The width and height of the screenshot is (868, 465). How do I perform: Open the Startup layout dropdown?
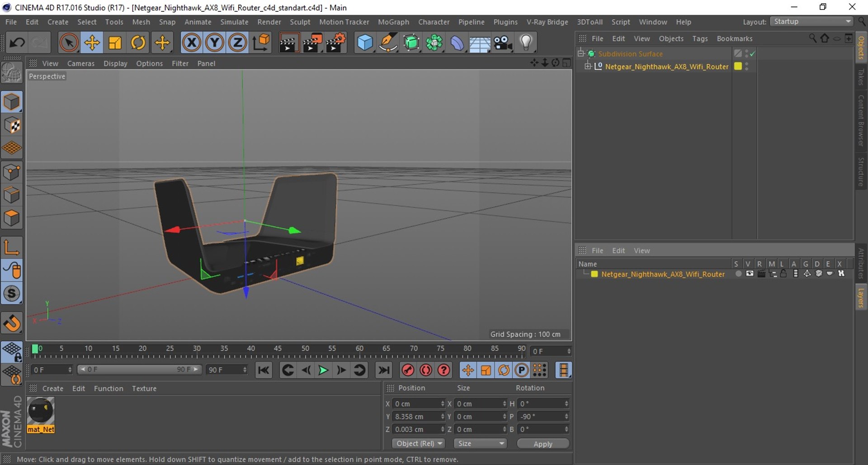pyautogui.click(x=811, y=22)
